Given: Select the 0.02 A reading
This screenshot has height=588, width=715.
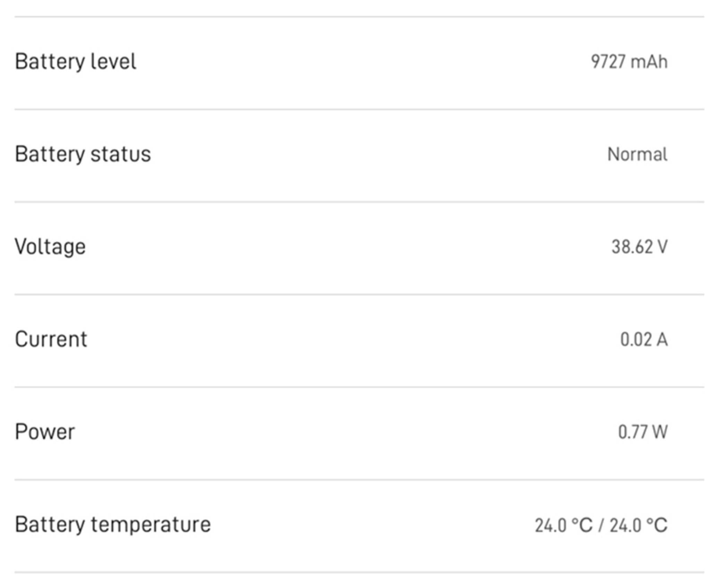Looking at the screenshot, I should click(644, 339).
